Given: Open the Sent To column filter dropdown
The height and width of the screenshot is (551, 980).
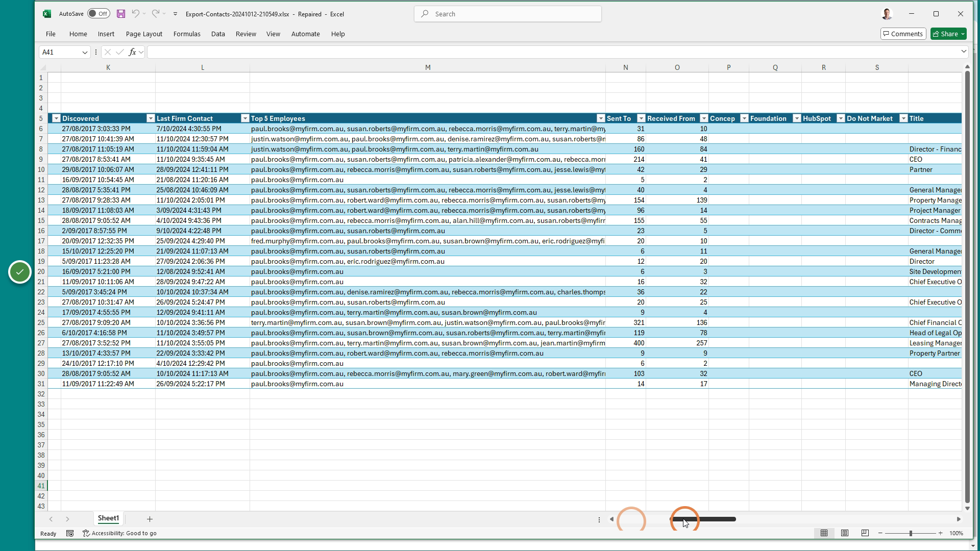Looking at the screenshot, I should click(x=641, y=118).
